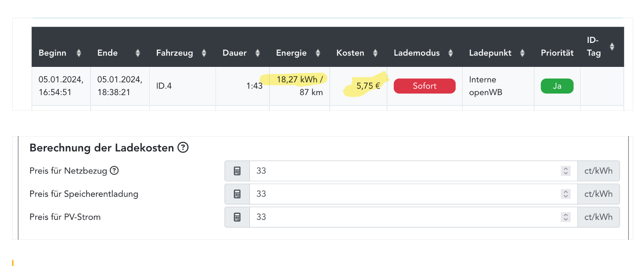Sort table by Beginn column arrows

click(x=79, y=53)
